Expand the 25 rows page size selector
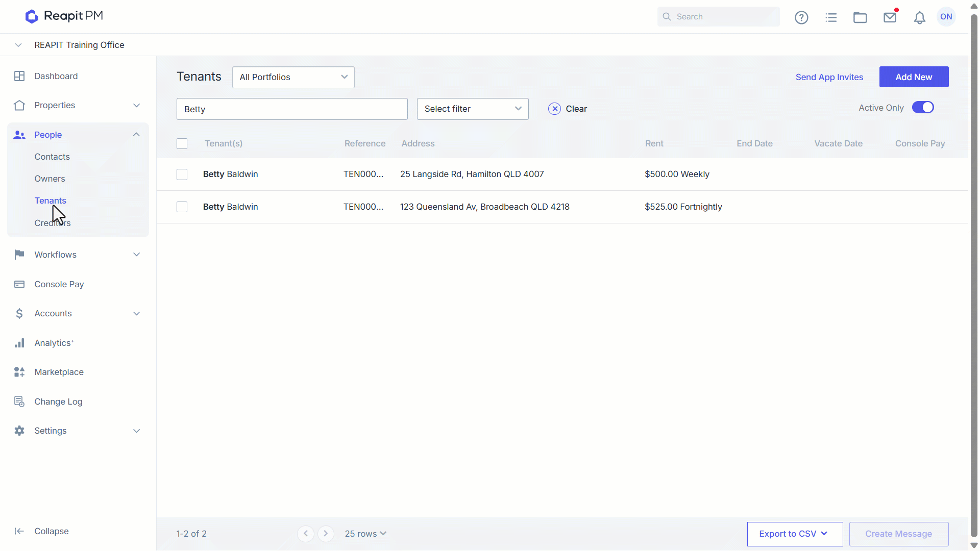This screenshot has width=980, height=551. (x=365, y=534)
